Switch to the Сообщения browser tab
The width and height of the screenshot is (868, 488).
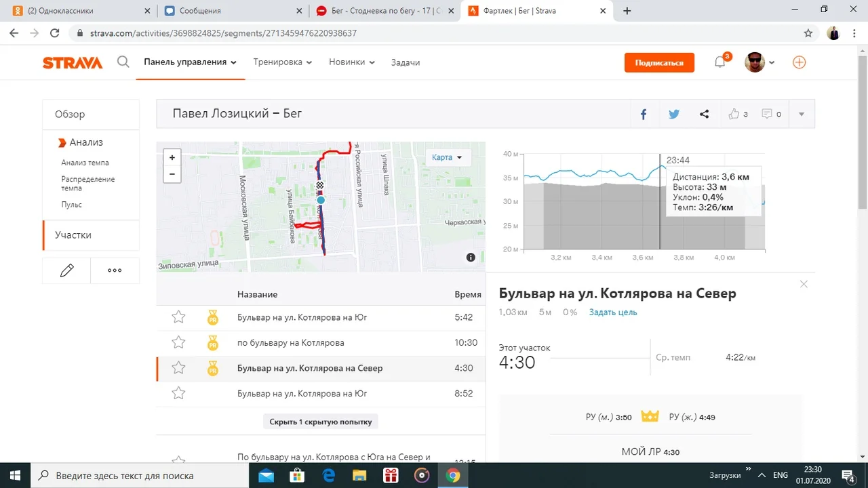pos(231,11)
